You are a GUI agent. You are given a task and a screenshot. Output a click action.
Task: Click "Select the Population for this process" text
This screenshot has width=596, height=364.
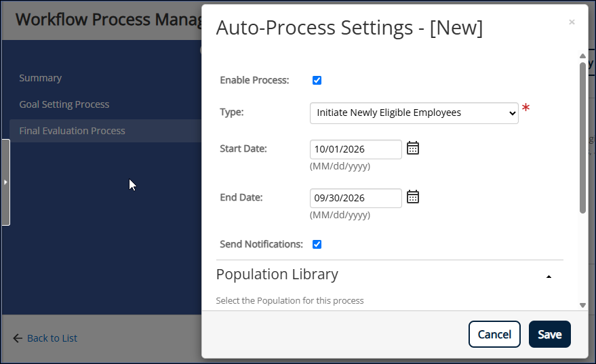tap(290, 300)
